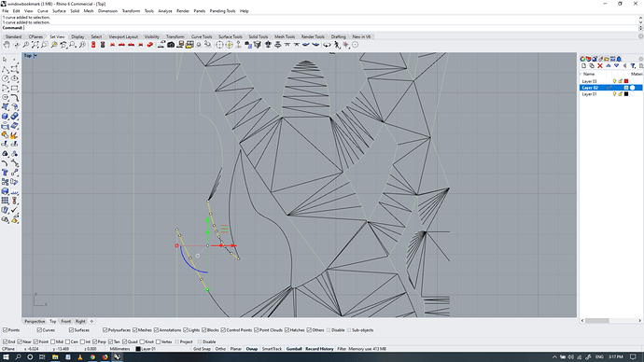Screen dimensions: 644x362
Task: Open the Top viewport title dropdown arrow
Action: (x=35, y=55)
